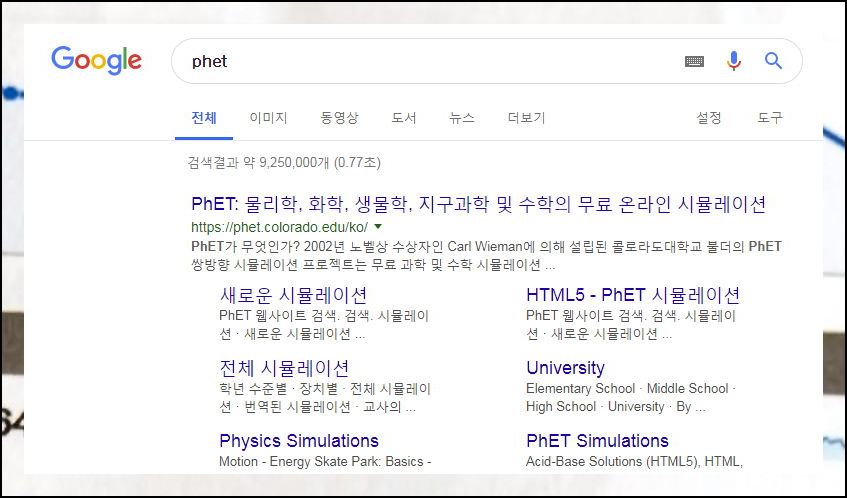847x498 pixels.
Task: Switch to the 동영상 tab
Action: 339,118
